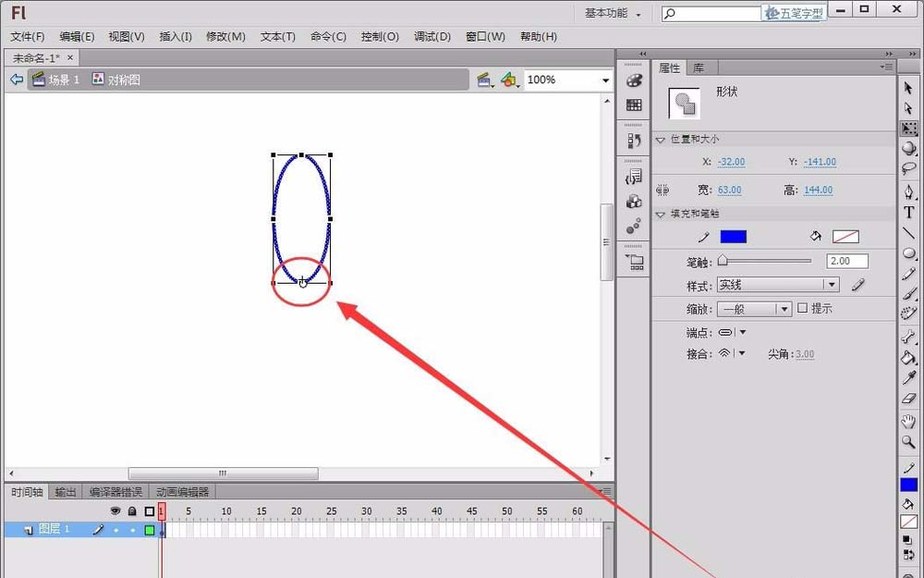Open the 窗口(W) menu
Screen dimensions: 924x578
pyautogui.click(x=486, y=37)
